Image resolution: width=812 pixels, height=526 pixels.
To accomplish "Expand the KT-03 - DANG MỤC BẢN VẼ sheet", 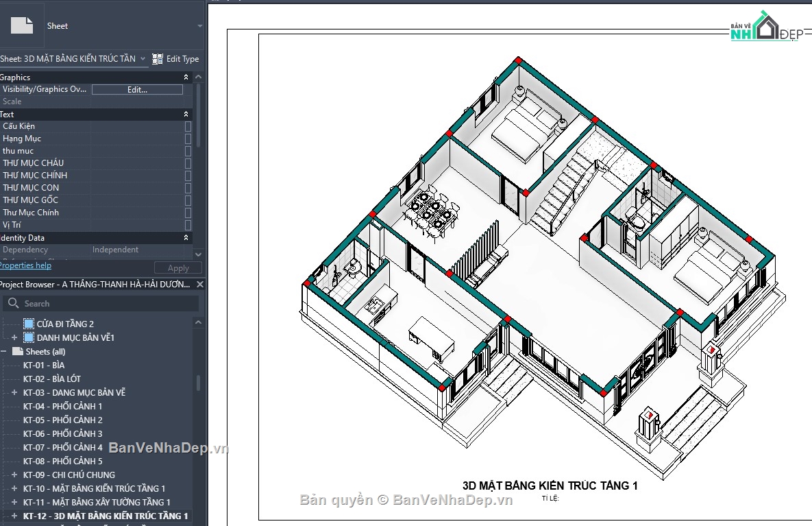I will click(14, 392).
